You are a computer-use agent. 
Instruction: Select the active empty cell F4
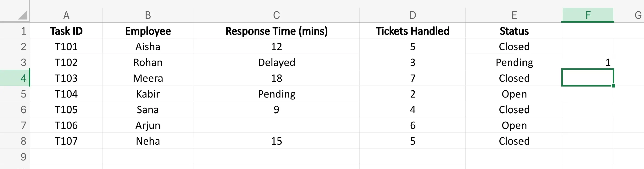[588, 78]
